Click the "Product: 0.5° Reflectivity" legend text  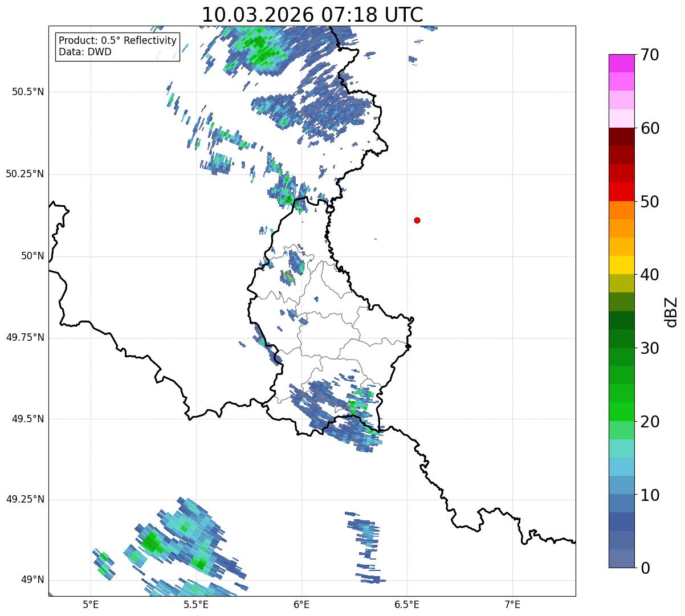click(117, 41)
